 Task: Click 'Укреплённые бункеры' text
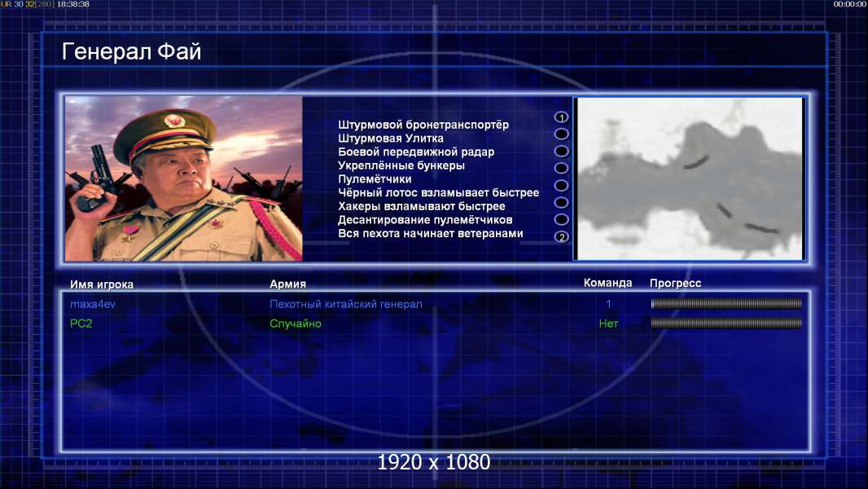tap(401, 165)
